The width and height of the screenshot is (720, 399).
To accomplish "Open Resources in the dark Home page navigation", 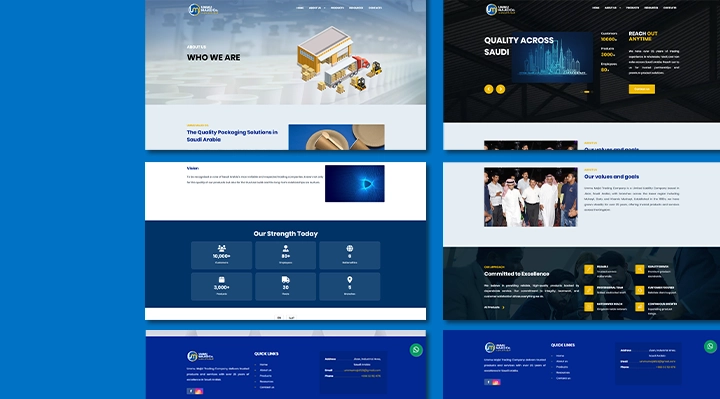I will click(651, 8).
